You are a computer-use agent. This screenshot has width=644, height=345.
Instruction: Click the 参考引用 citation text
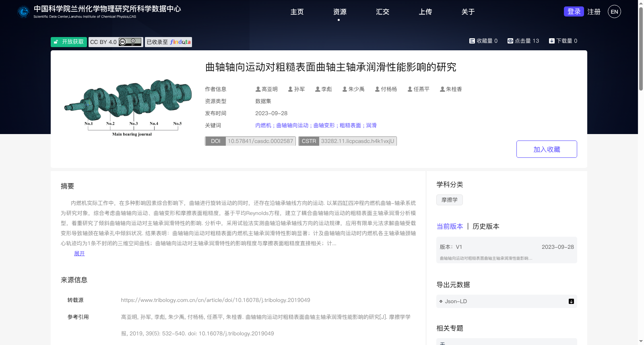[x=266, y=325]
